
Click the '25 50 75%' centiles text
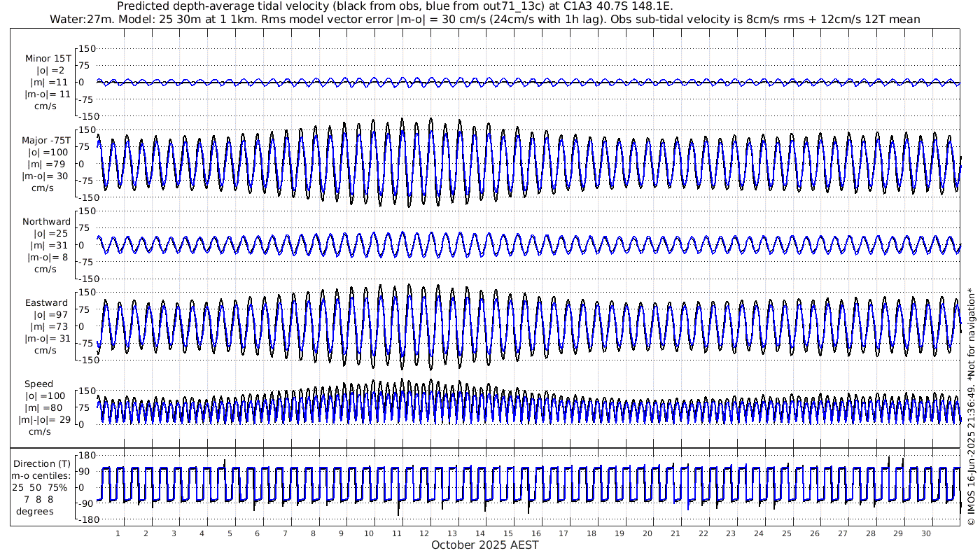(43, 487)
